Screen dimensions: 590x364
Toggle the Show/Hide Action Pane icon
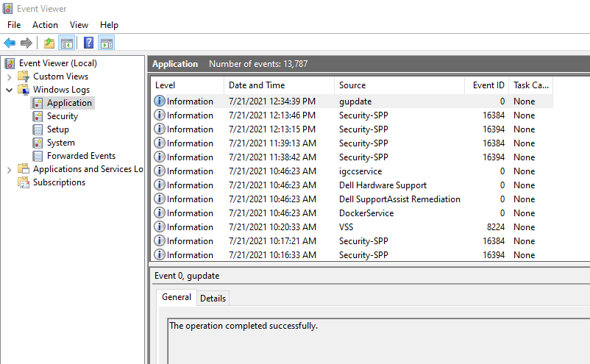[107, 43]
